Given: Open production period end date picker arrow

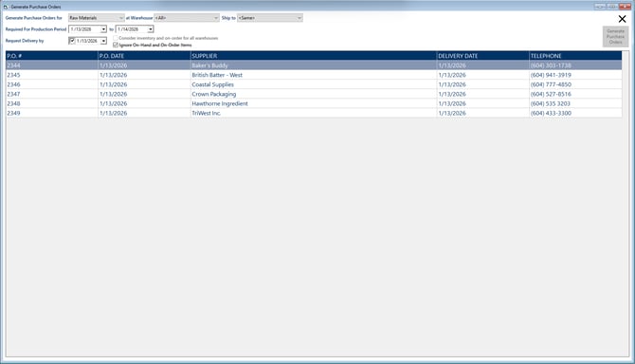Looking at the screenshot, I should [x=151, y=29].
